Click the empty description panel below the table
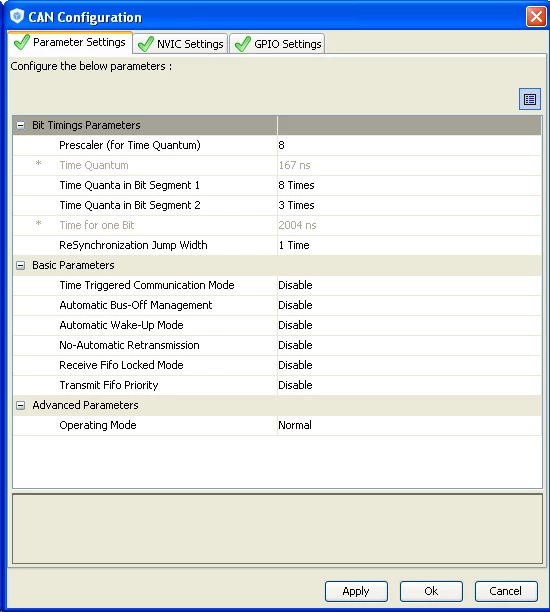Viewport: 550px width, 612px height. point(277,529)
